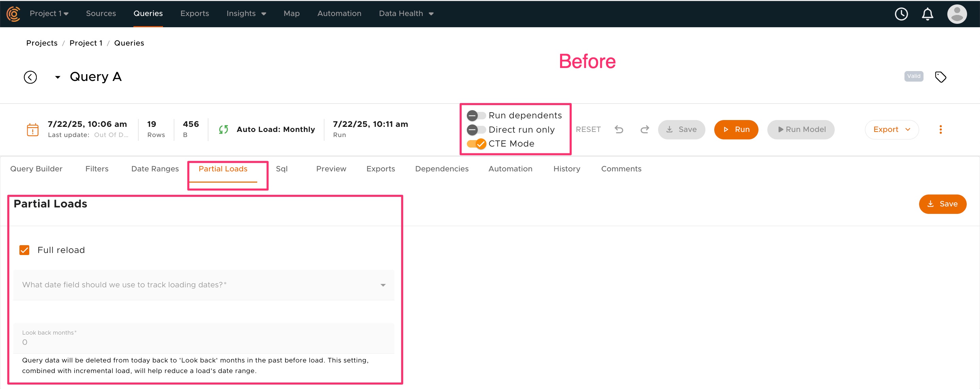Switch to the Dependencies tab
The width and height of the screenshot is (980, 389).
(442, 169)
